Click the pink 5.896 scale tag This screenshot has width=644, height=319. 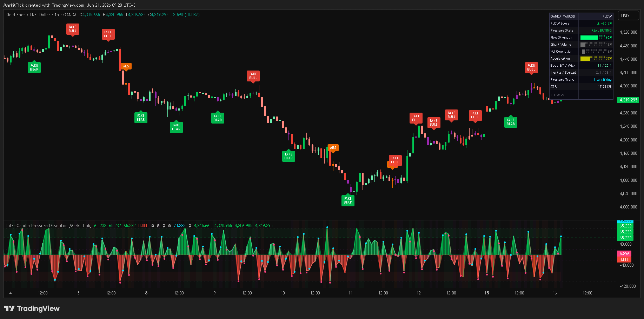[x=624, y=254]
